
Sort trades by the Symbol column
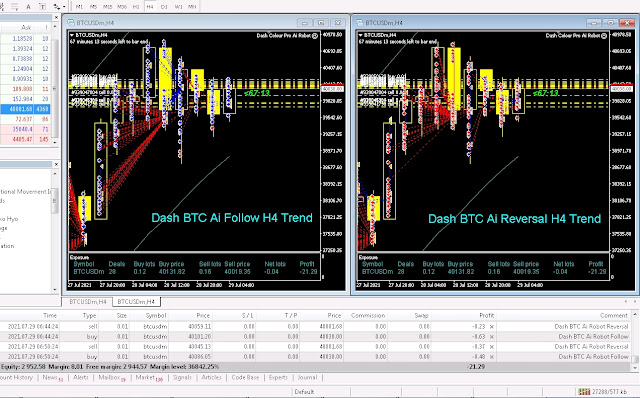point(156,316)
